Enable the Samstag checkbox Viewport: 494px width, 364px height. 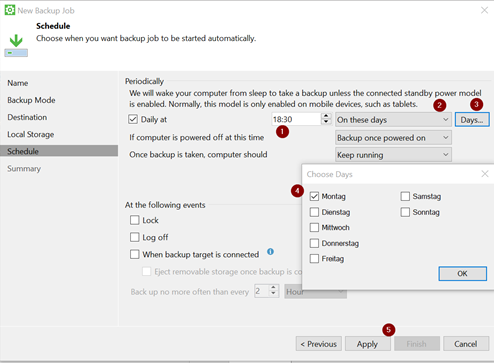tap(405, 196)
